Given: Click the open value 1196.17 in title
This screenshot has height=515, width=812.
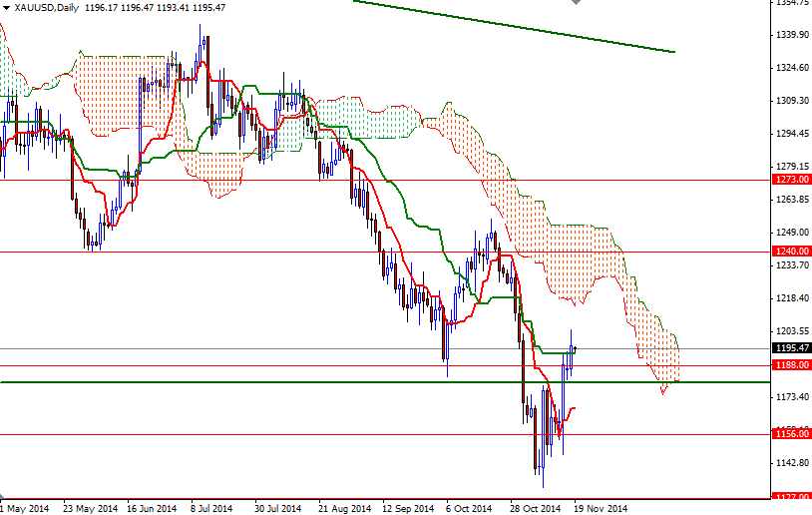Looking at the screenshot, I should click(x=101, y=8).
